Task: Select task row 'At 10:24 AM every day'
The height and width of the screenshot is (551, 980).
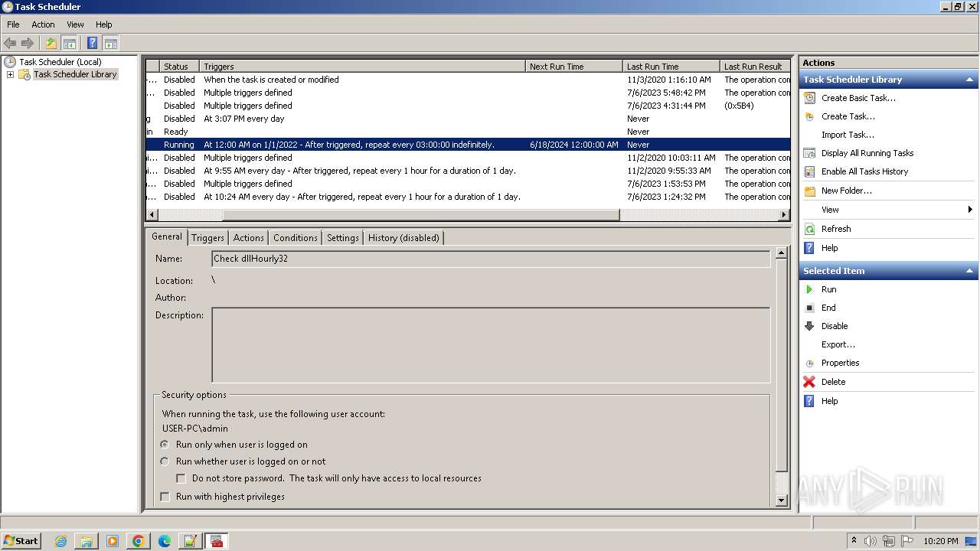Action: pyautogui.click(x=468, y=197)
